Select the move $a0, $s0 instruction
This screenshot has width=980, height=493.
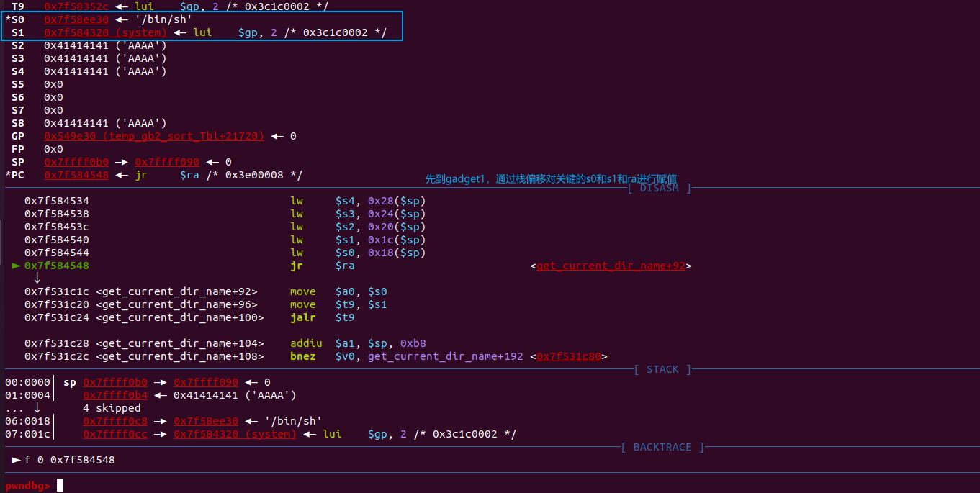tap(338, 291)
